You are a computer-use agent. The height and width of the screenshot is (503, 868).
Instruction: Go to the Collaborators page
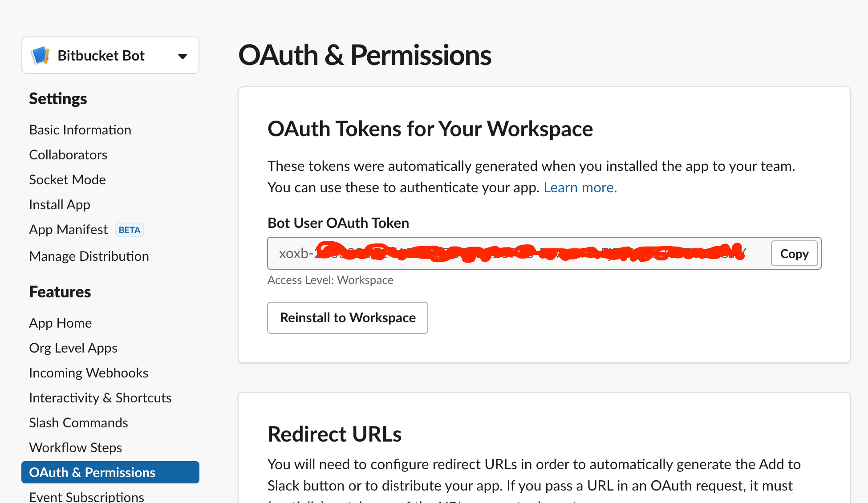point(68,155)
